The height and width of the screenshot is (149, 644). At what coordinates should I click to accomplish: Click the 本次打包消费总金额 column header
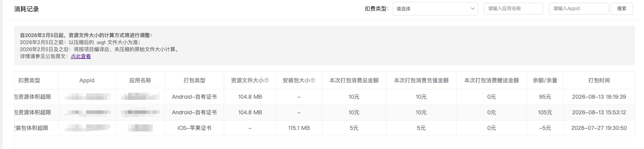click(354, 80)
